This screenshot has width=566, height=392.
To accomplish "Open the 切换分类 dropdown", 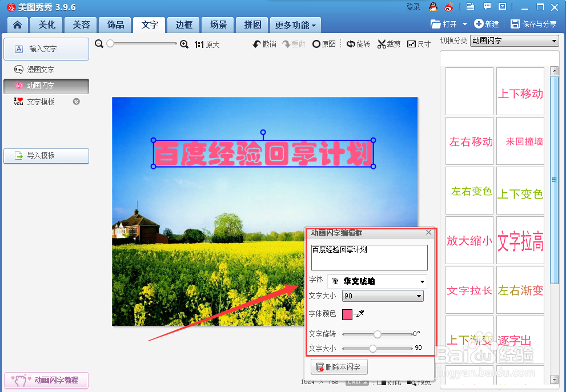I will coord(515,41).
